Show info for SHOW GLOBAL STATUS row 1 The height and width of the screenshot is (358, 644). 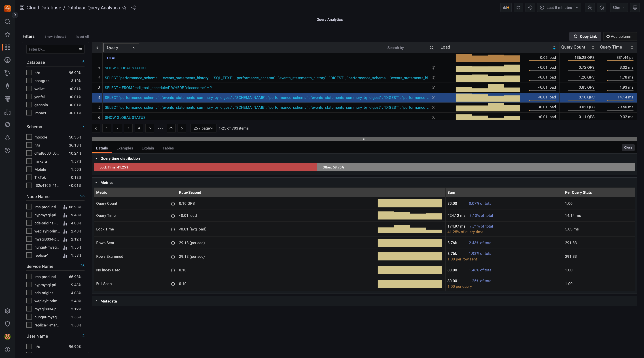pyautogui.click(x=434, y=68)
